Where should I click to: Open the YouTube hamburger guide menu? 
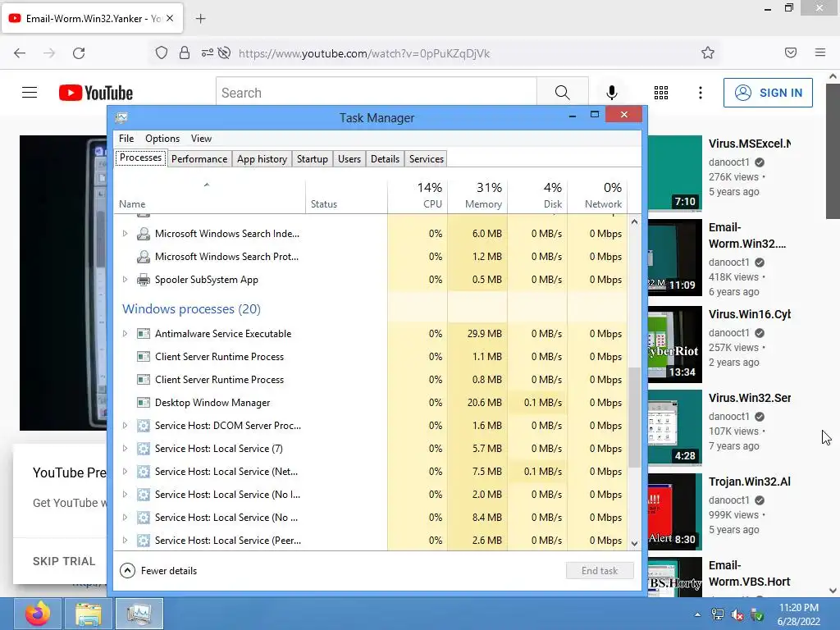(30, 93)
